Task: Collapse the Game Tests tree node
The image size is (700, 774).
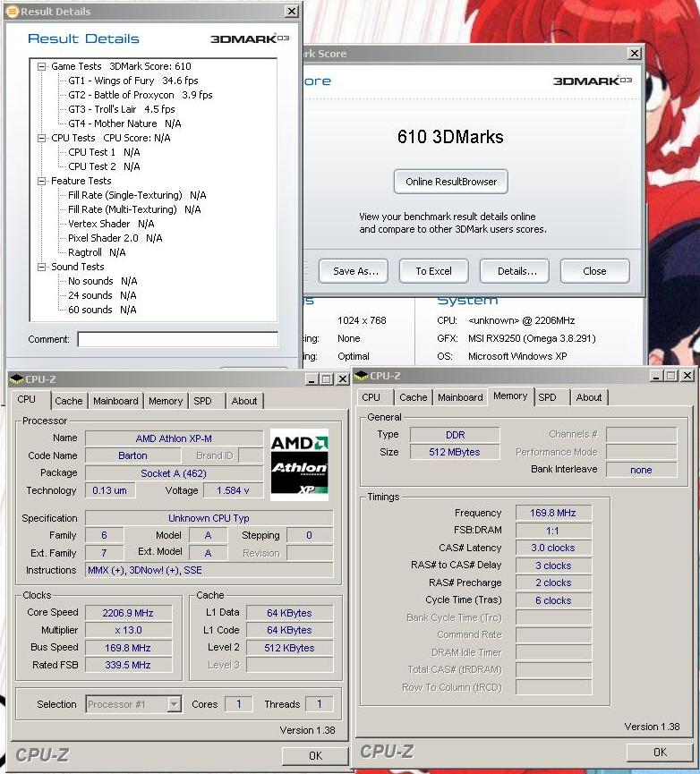Action: (x=42, y=66)
